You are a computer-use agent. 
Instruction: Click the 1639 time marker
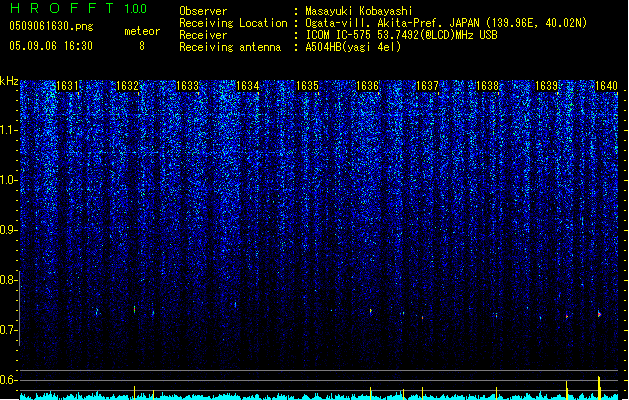coord(547,86)
